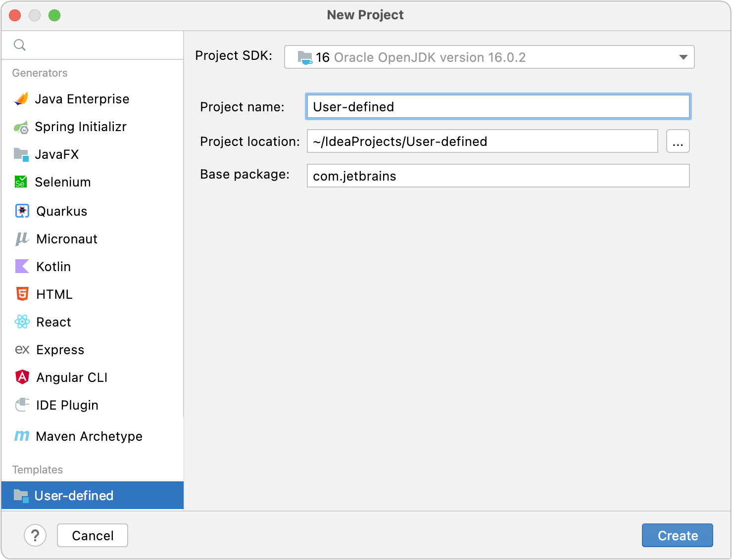The image size is (732, 560).
Task: Click the IDE Plugin plug icon
Action: click(x=22, y=405)
